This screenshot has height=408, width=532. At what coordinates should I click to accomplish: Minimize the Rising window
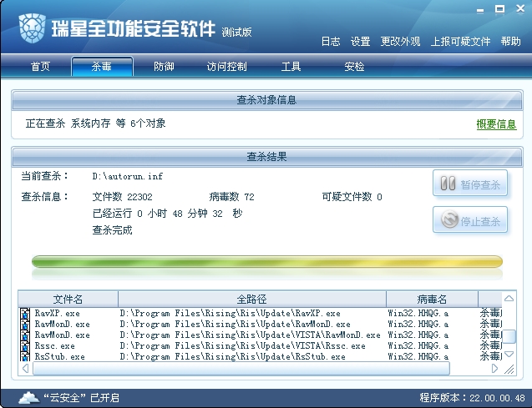pyautogui.click(x=480, y=10)
